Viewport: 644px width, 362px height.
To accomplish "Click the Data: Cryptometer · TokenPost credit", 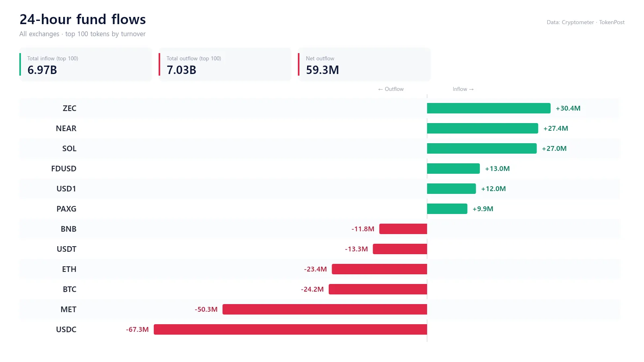I will pos(586,22).
